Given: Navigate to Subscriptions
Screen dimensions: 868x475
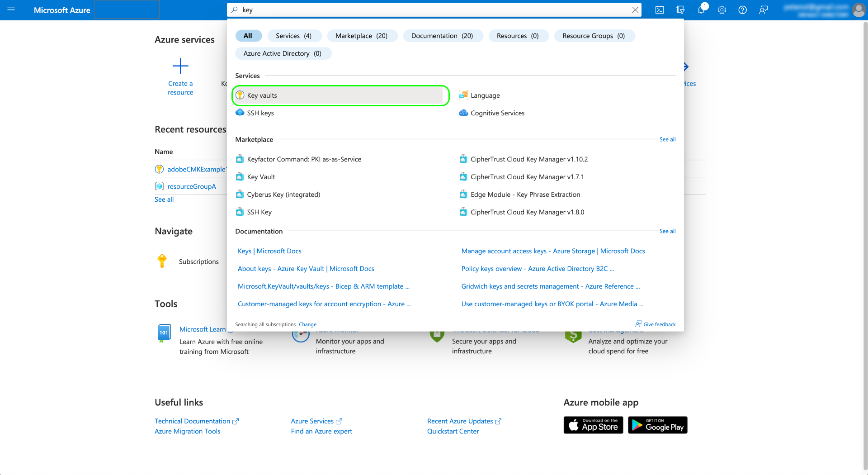Looking at the screenshot, I should 198,261.
